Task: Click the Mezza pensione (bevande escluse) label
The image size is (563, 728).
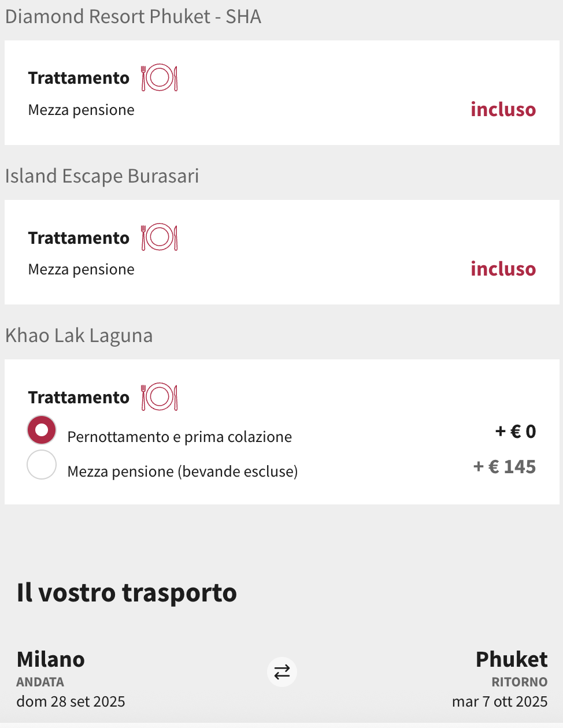Action: click(x=183, y=471)
